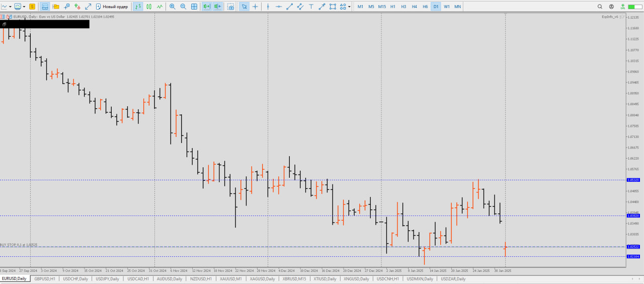Select the cursor arrow tool
The image size is (644, 284).
244,7
